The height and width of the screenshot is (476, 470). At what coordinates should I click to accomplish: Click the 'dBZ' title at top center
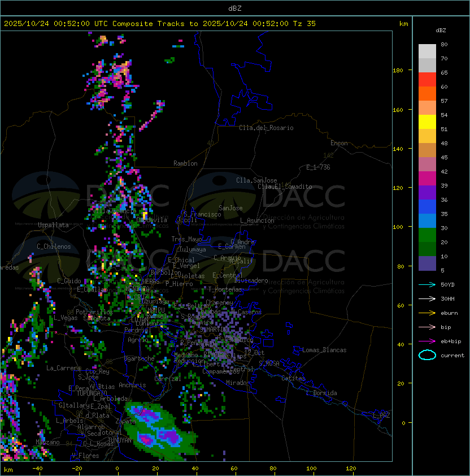pos(235,8)
